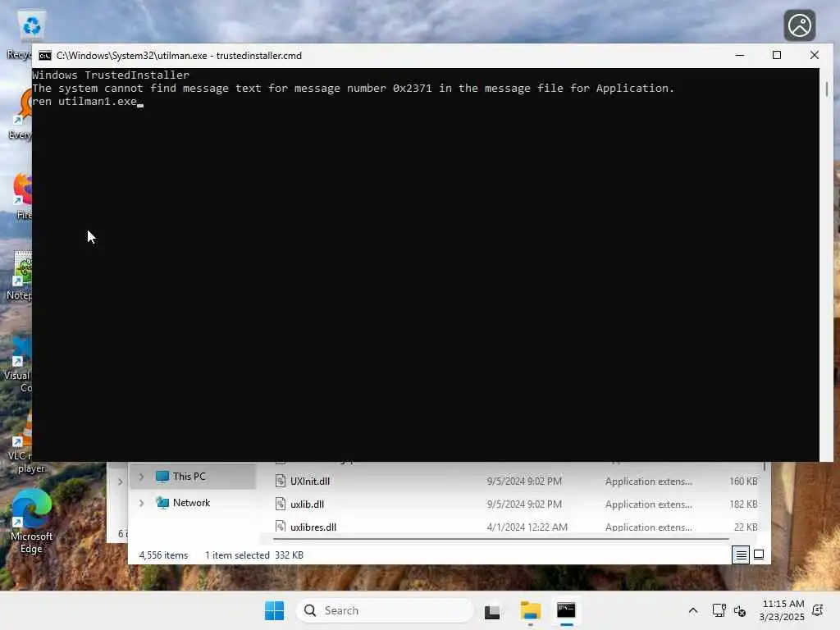Click the 182 KB size of uxlib.dll

click(743, 504)
